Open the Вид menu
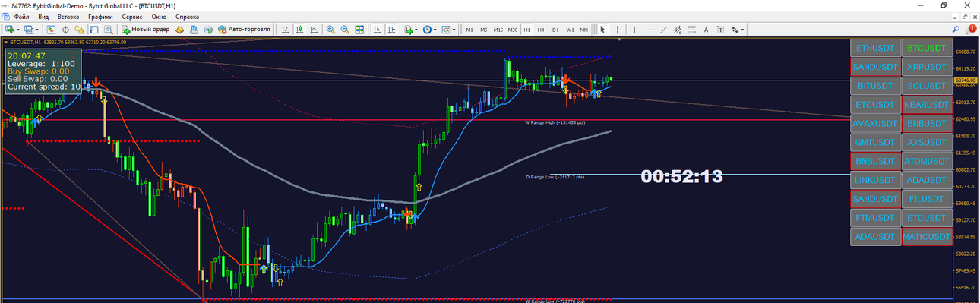 [x=43, y=16]
